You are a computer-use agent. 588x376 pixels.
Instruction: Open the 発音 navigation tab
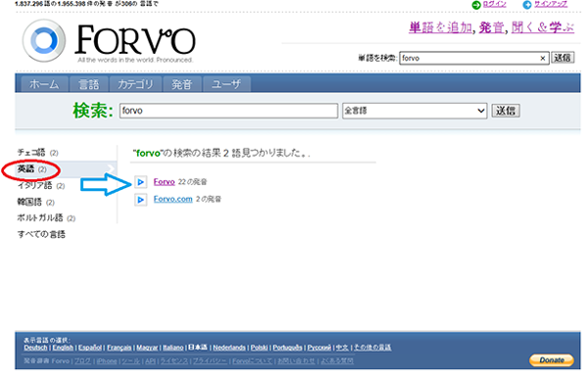[x=182, y=84]
